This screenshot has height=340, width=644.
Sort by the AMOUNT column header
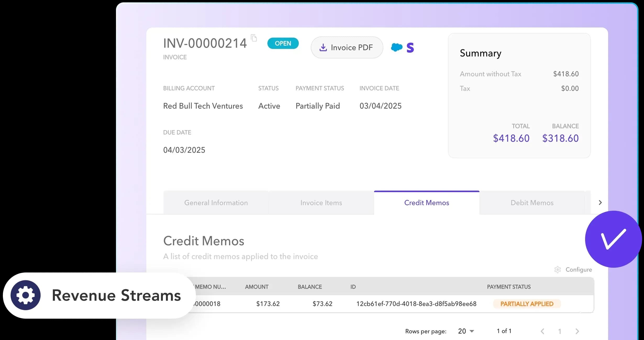257,287
